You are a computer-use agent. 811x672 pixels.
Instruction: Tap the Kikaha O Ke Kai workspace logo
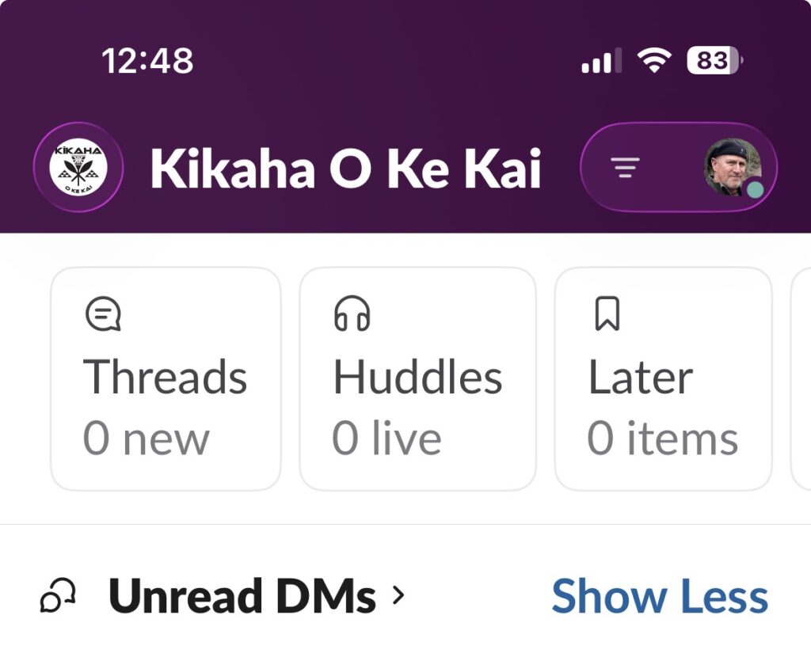click(78, 167)
